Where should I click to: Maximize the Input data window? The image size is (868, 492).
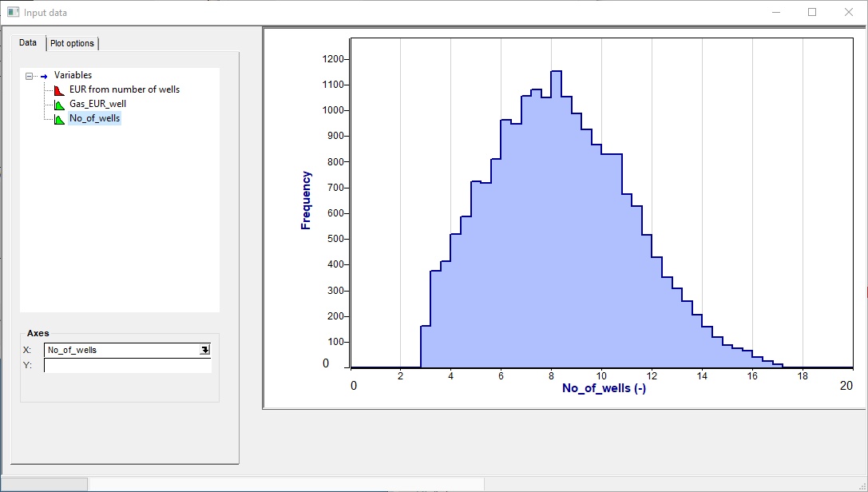click(x=812, y=12)
